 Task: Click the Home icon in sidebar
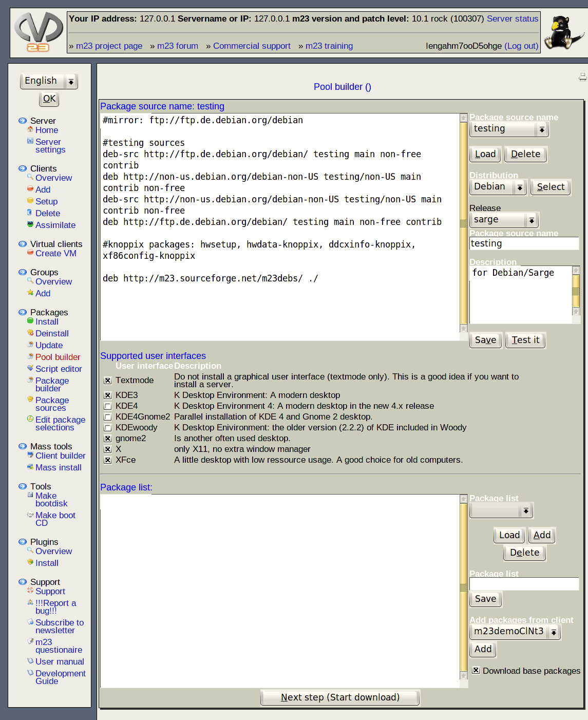(x=30, y=129)
